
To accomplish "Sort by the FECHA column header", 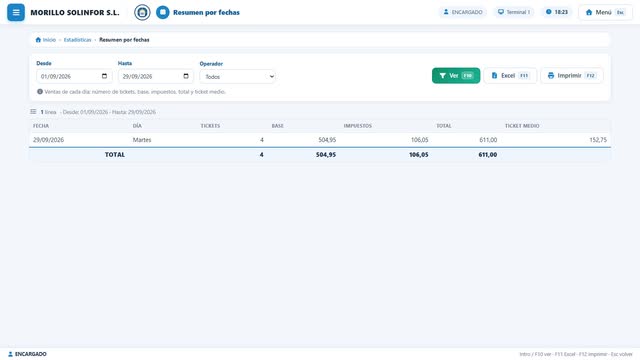I will point(41,126).
